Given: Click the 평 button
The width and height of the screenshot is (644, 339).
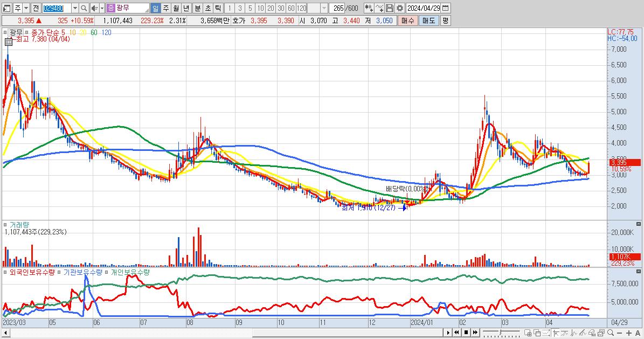Looking at the screenshot, I should pos(445,20).
